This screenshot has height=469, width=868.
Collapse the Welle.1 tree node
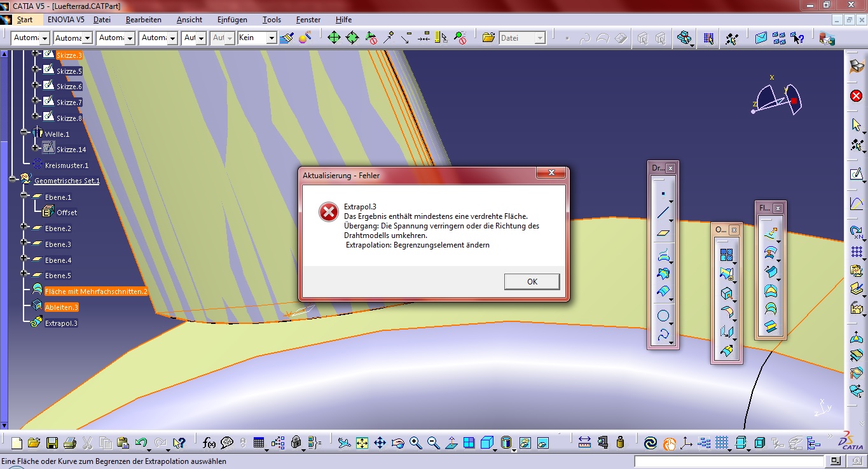(x=24, y=133)
